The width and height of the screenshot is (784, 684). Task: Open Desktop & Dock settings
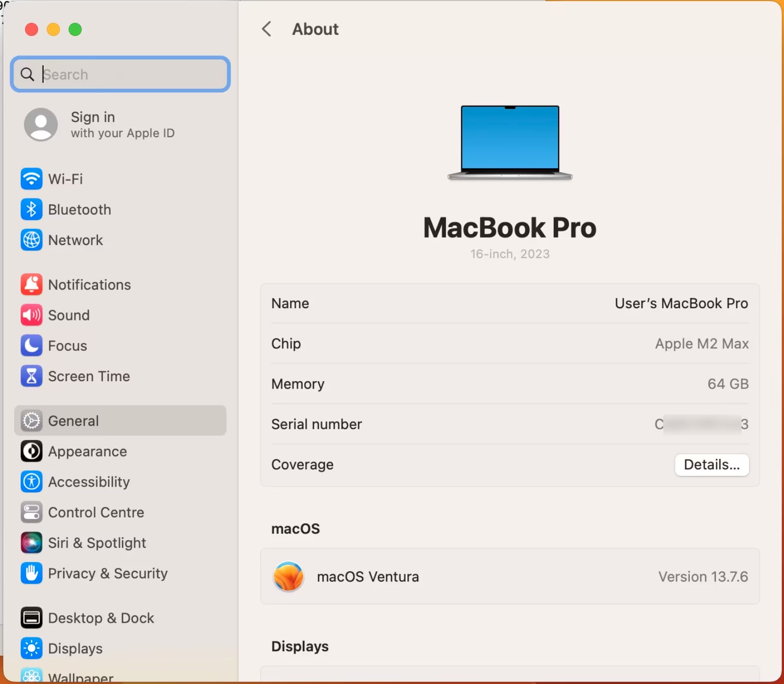click(31, 618)
